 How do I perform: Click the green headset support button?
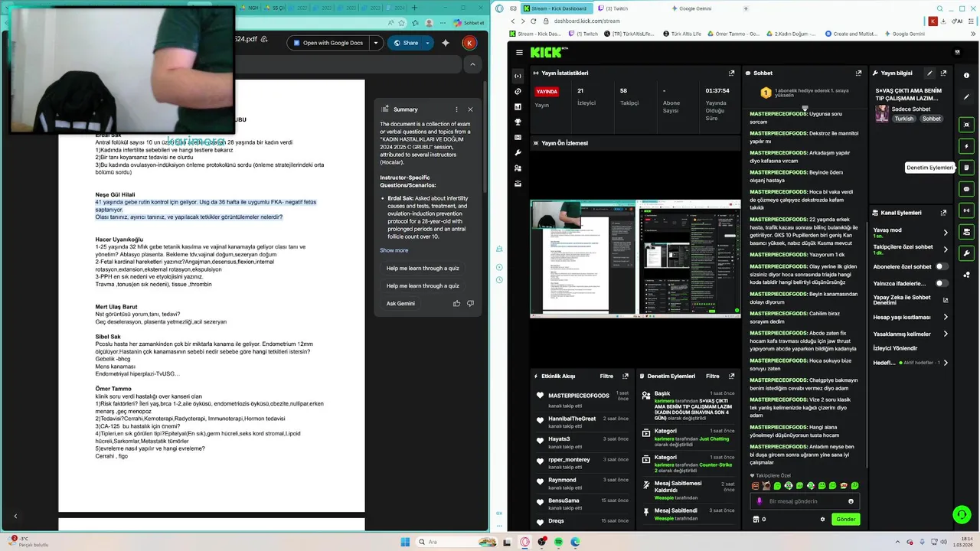tap(962, 514)
